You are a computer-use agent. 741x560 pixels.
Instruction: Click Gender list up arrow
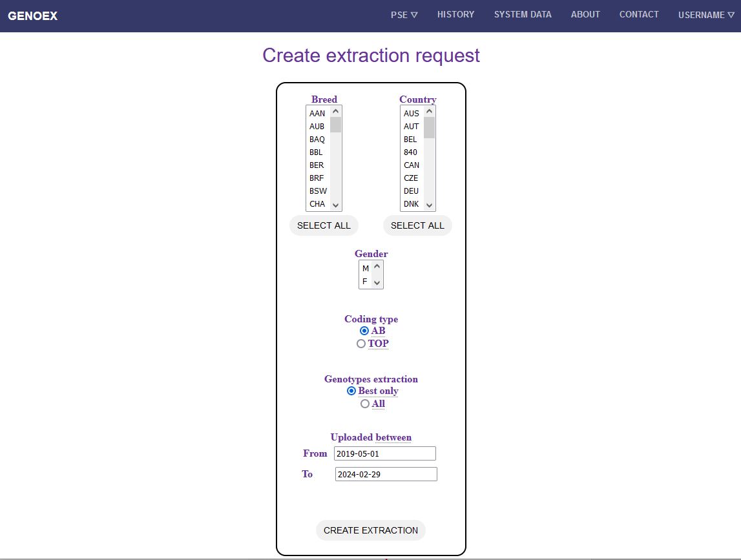pyautogui.click(x=377, y=266)
